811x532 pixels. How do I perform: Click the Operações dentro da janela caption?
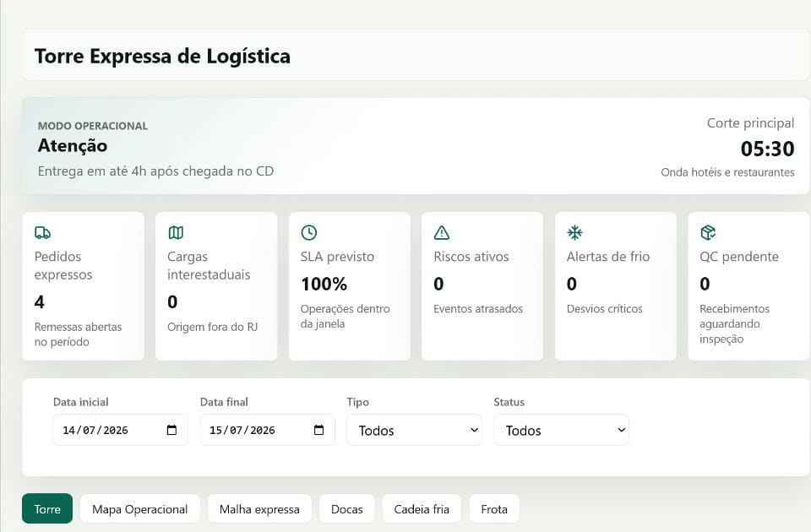point(345,316)
